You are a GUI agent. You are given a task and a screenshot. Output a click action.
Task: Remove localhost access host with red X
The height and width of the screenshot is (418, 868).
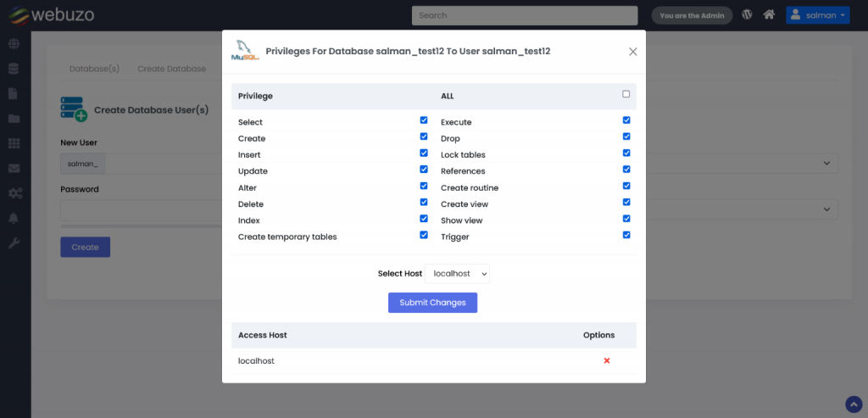coord(607,360)
